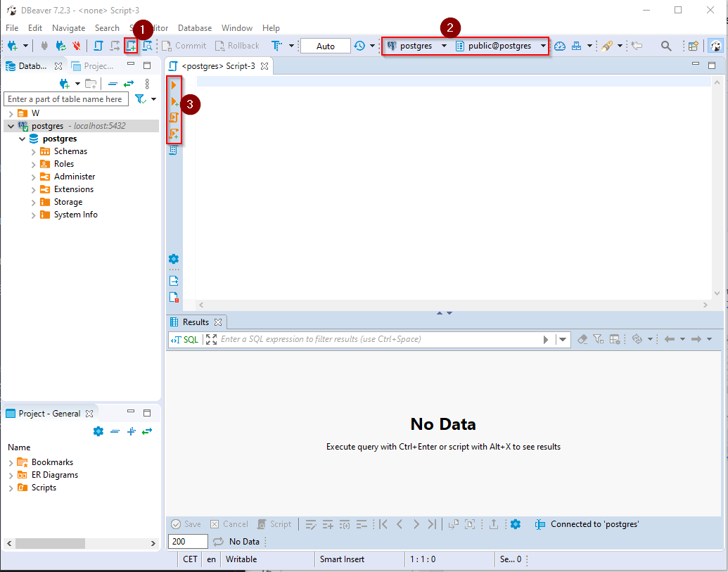
Task: Click the Rollback button
Action: tap(237, 46)
